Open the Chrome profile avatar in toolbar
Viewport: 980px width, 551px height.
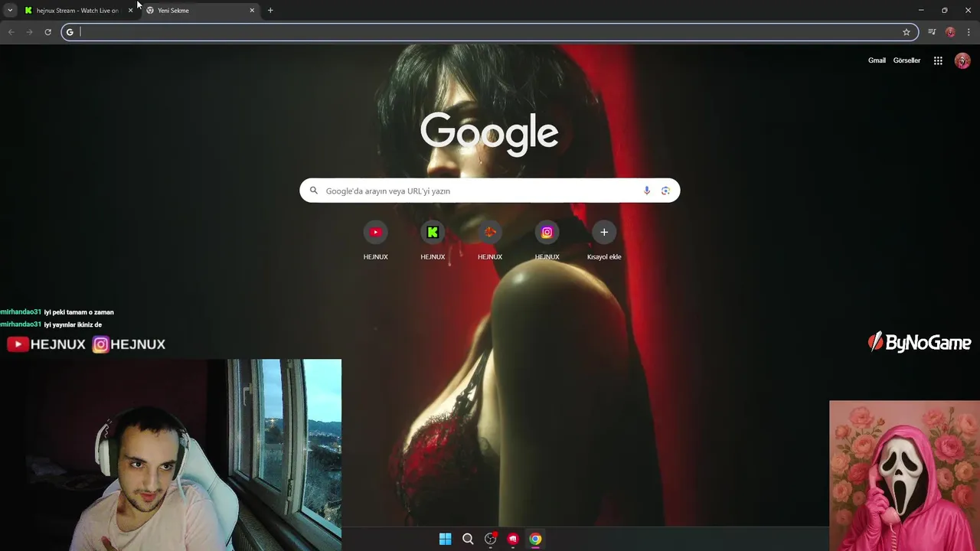tap(950, 32)
